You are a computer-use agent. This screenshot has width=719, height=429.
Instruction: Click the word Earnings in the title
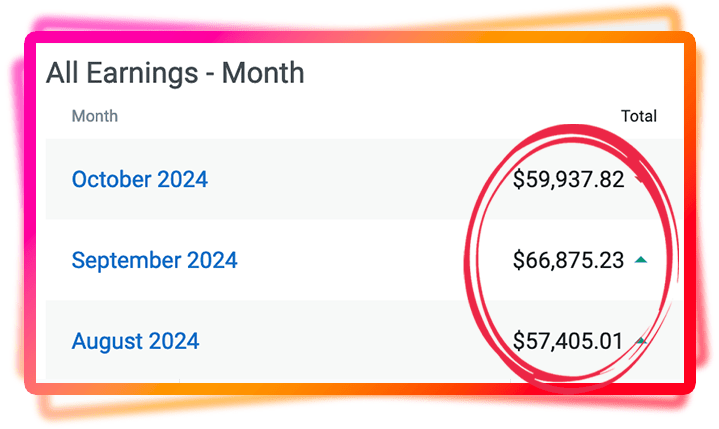(x=142, y=74)
